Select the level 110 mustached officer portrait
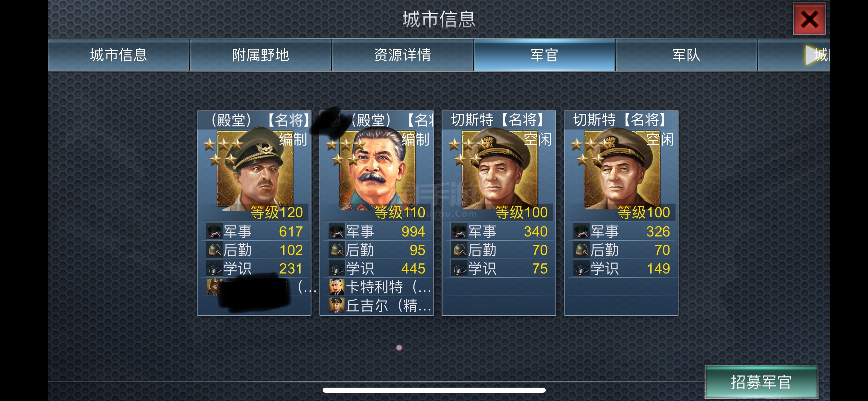This screenshot has width=868, height=401. pyautogui.click(x=377, y=169)
